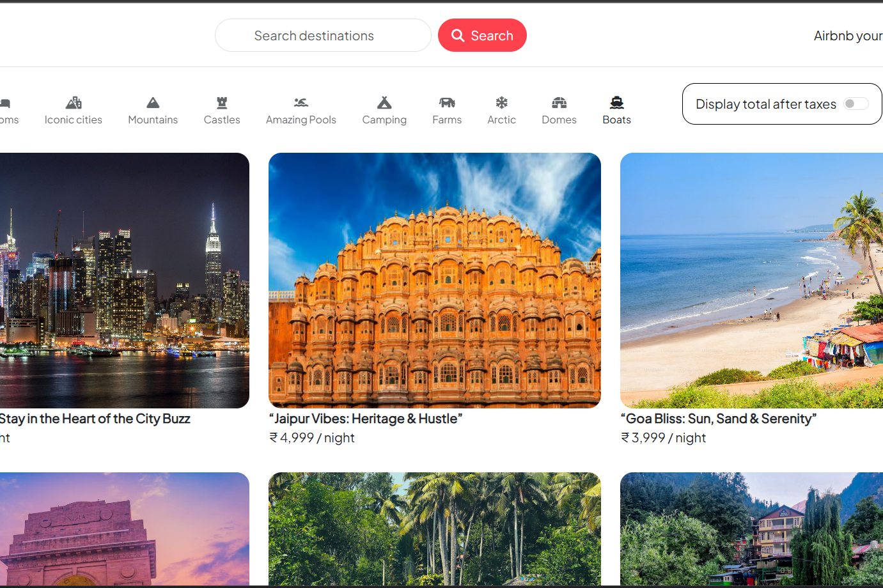
Task: Select the Domes category label
Action: click(559, 120)
